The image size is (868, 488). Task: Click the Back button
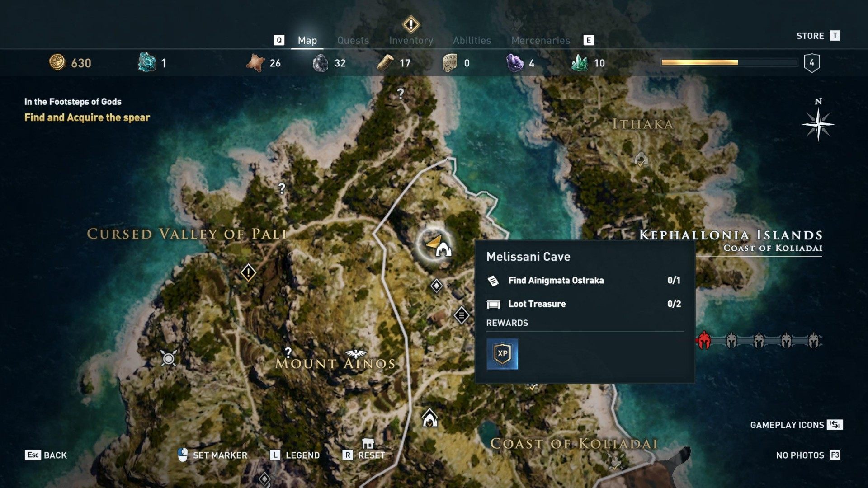(x=46, y=455)
